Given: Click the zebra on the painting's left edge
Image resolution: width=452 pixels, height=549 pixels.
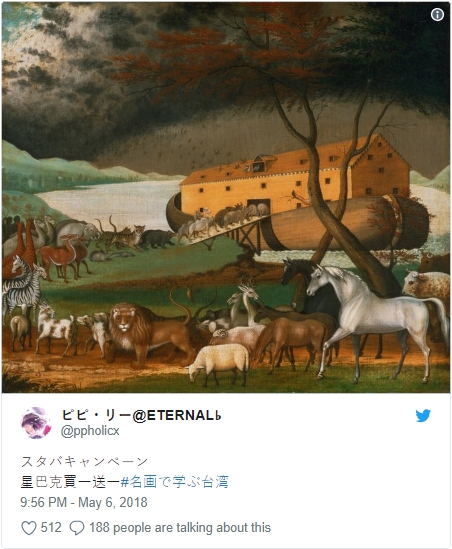Looking at the screenshot, I should [x=23, y=285].
